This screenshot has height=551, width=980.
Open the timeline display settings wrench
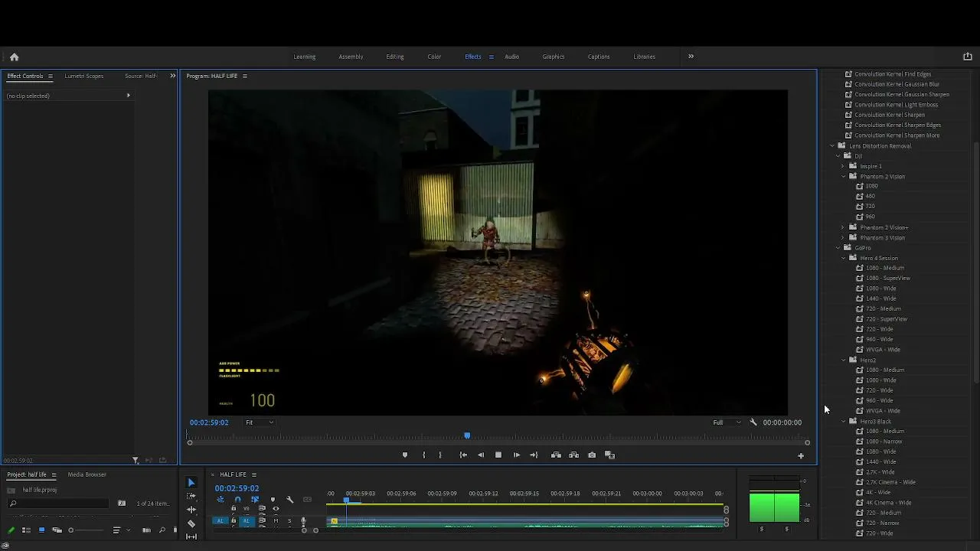pyautogui.click(x=289, y=500)
